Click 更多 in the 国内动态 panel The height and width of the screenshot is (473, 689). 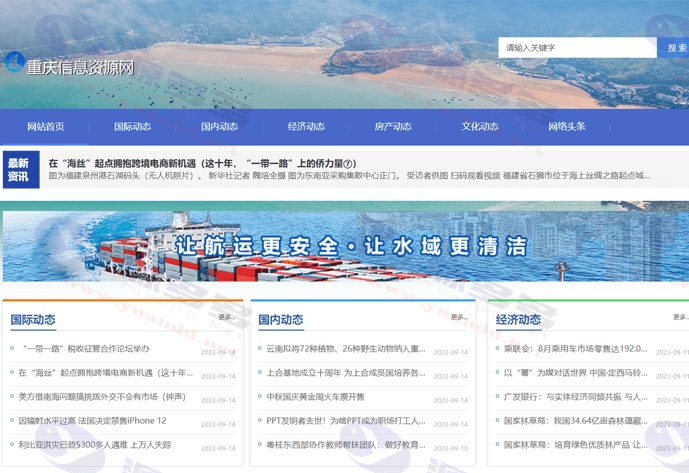pos(459,317)
